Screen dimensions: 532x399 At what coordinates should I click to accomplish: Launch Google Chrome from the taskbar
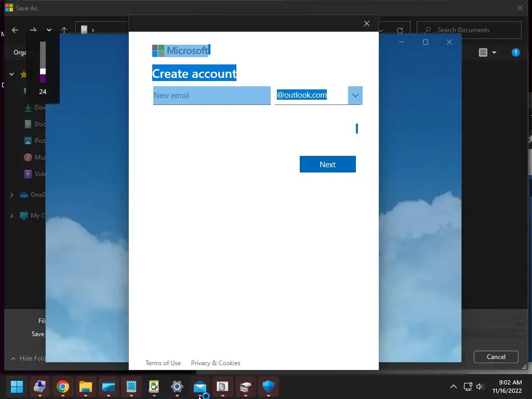point(63,387)
